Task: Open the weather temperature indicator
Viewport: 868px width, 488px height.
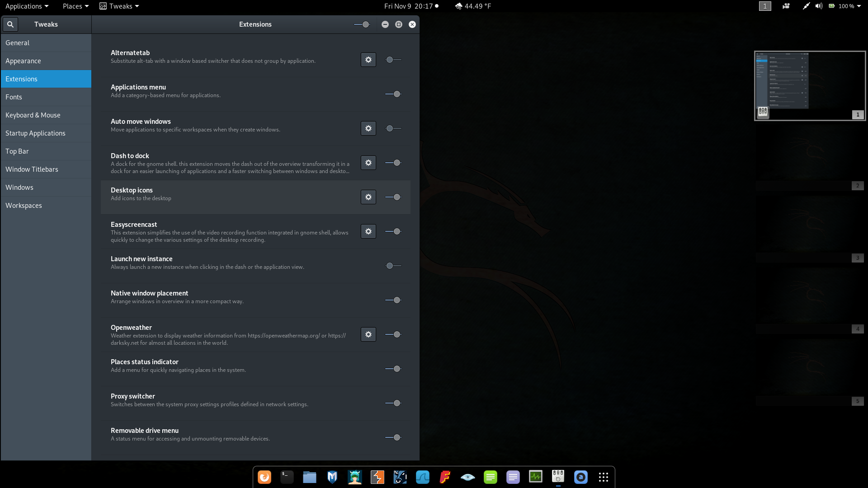Action: point(473,6)
